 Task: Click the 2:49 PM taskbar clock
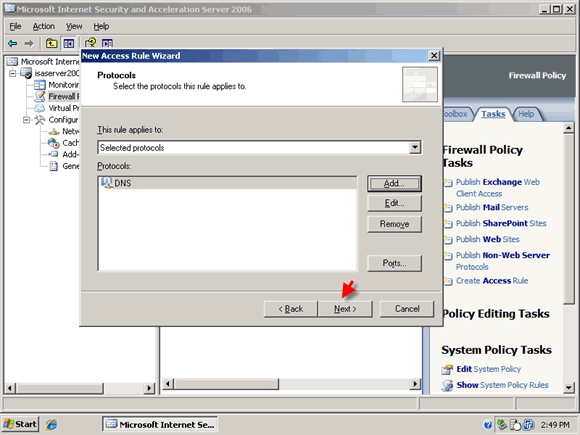click(x=555, y=425)
